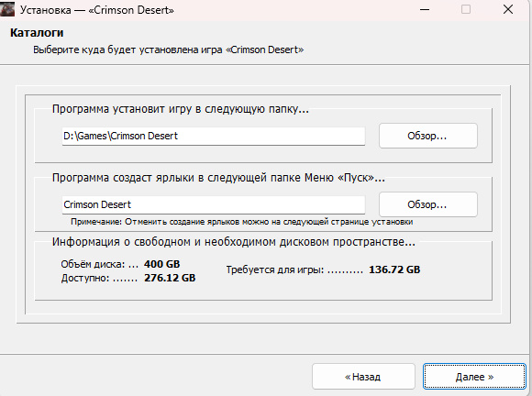Proceed with the «Далее» button
The width and height of the screenshot is (532, 396).
pos(474,377)
